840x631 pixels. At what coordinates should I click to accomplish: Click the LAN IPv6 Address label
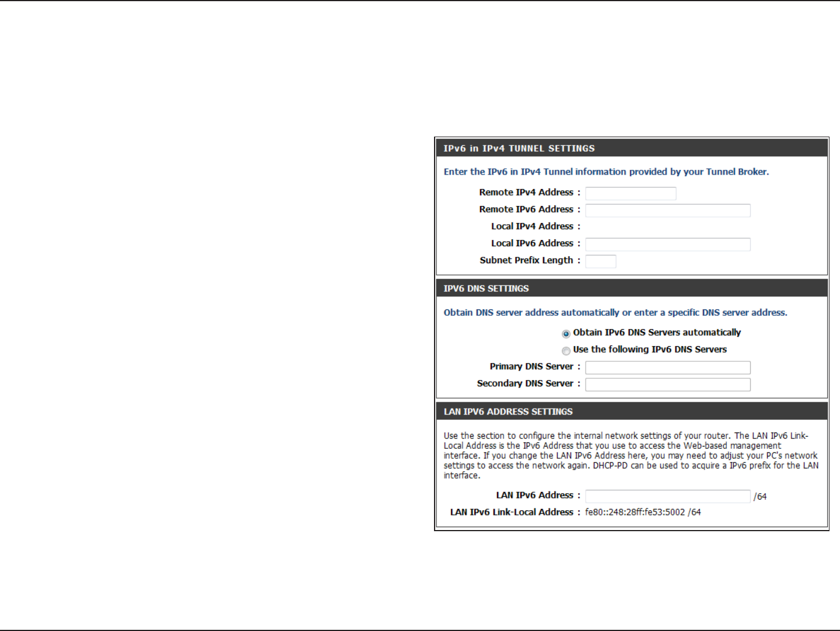(538, 495)
